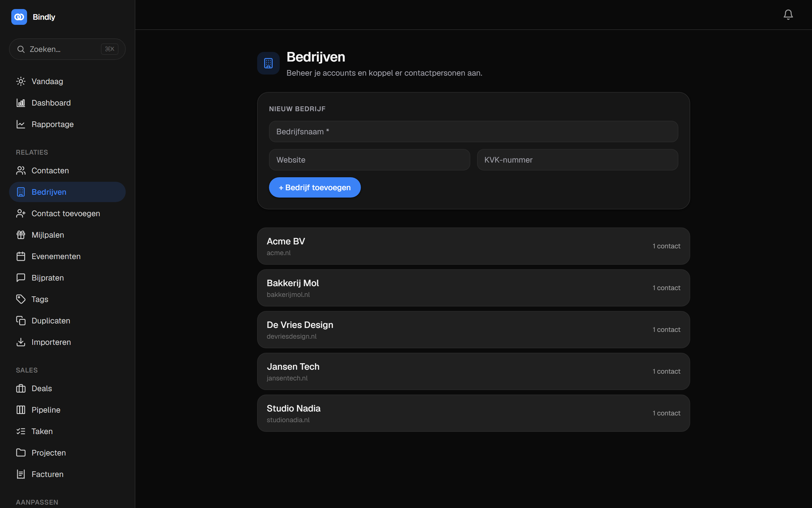
Task: Navigate to Deals
Action: tap(67, 388)
